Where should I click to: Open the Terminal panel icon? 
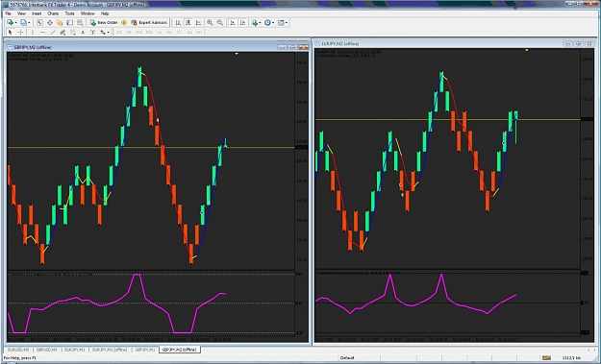point(70,23)
